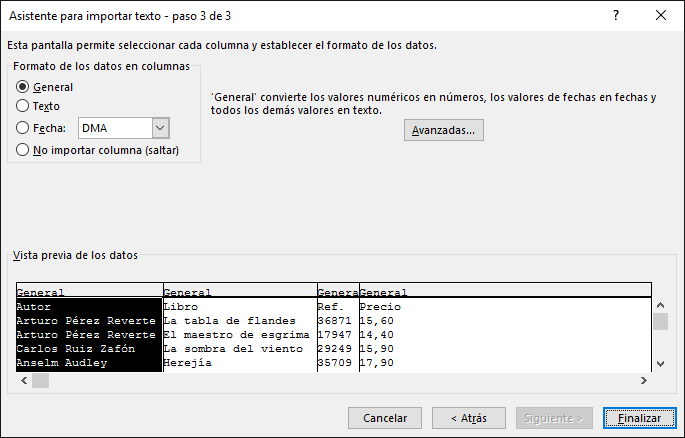Click the Avanzadas button
The width and height of the screenshot is (685, 438).
point(444,130)
